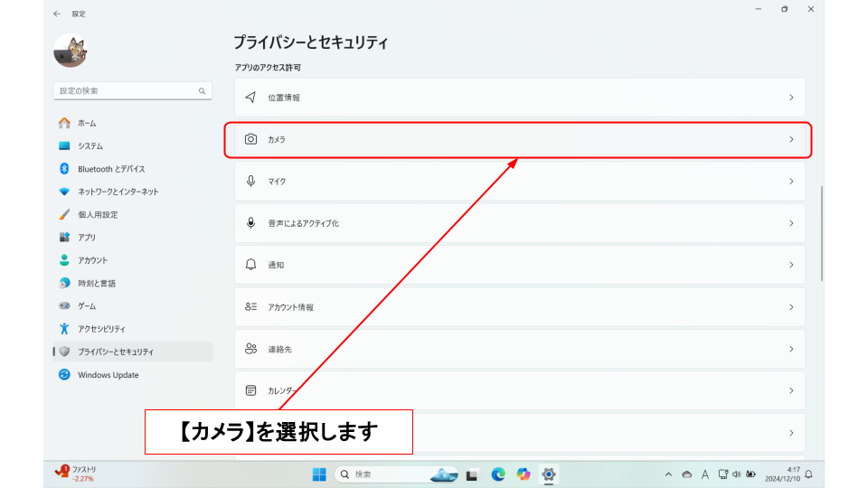
Task: Expand the アカウント情報 row chevron
Action: [791, 307]
